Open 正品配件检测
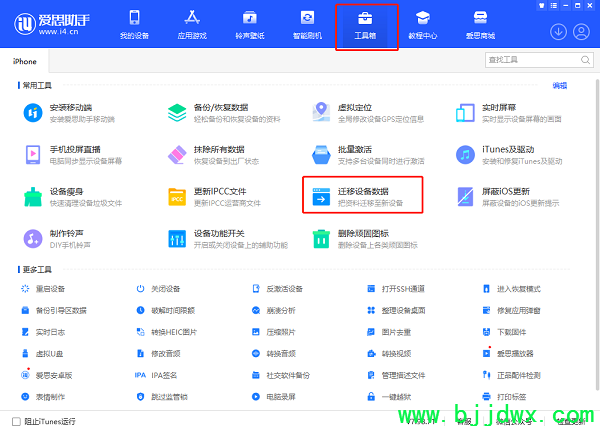Viewport: 600px width, 432px height. [x=512, y=375]
